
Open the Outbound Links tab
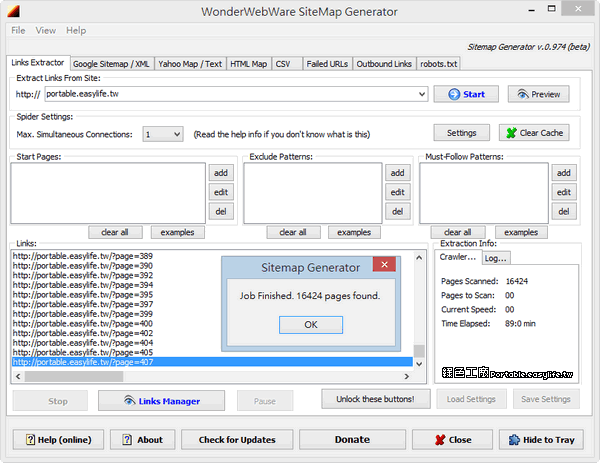point(384,64)
